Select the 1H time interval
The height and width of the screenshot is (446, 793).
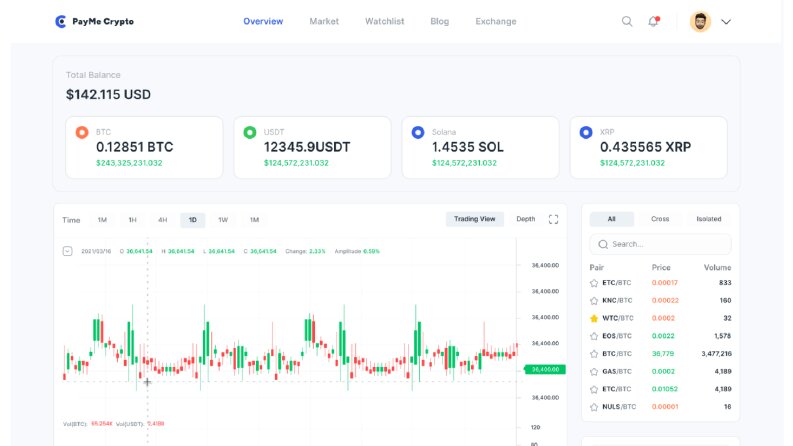[133, 220]
